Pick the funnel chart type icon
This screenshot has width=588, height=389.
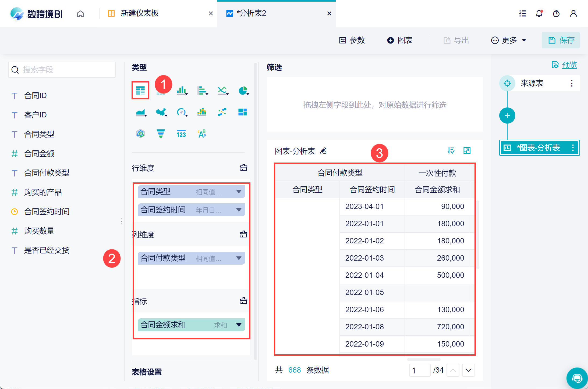click(161, 133)
